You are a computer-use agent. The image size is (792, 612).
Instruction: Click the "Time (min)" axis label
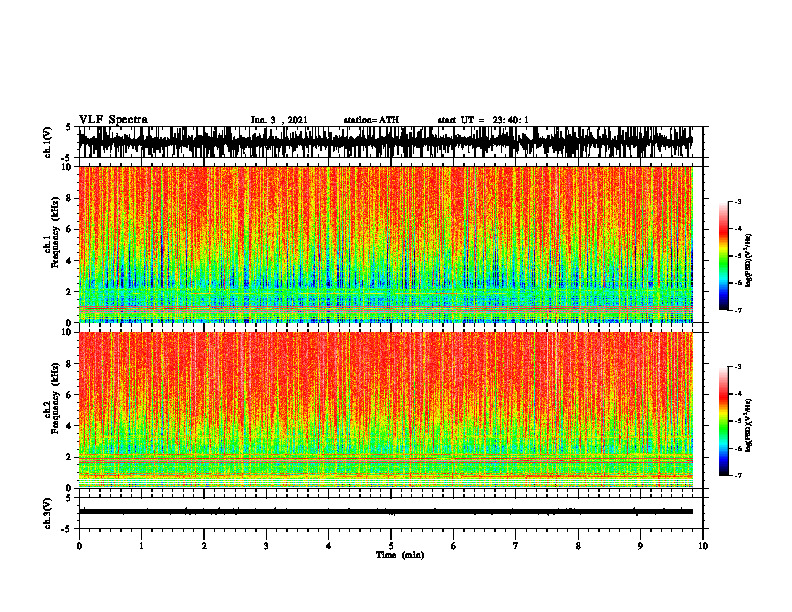click(400, 555)
